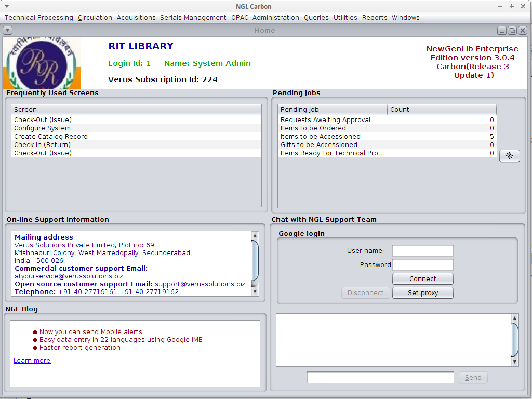Screen dimensions: 532x399
Task: Click the Disconnect button
Action: pyautogui.click(x=365, y=293)
